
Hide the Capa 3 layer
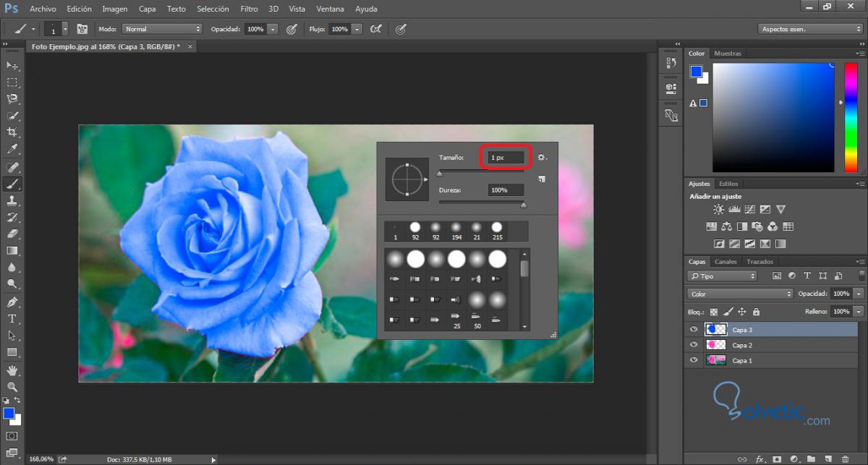(x=694, y=330)
